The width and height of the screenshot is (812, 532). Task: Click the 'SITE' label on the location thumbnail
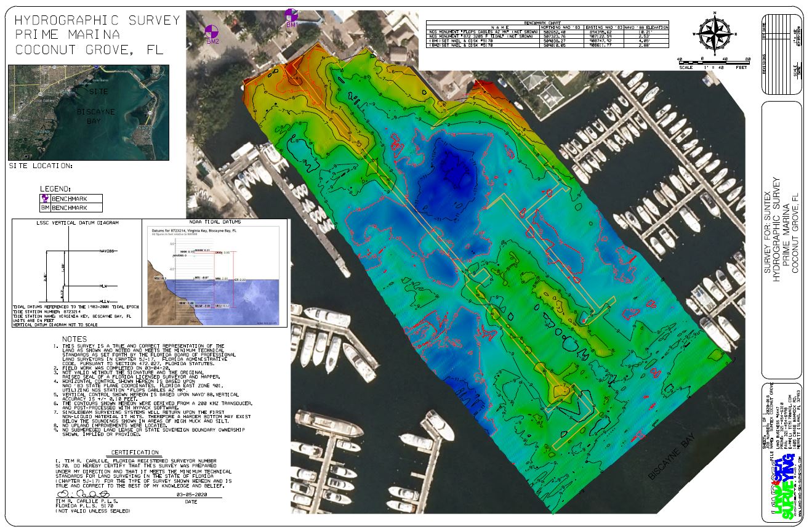(99, 91)
